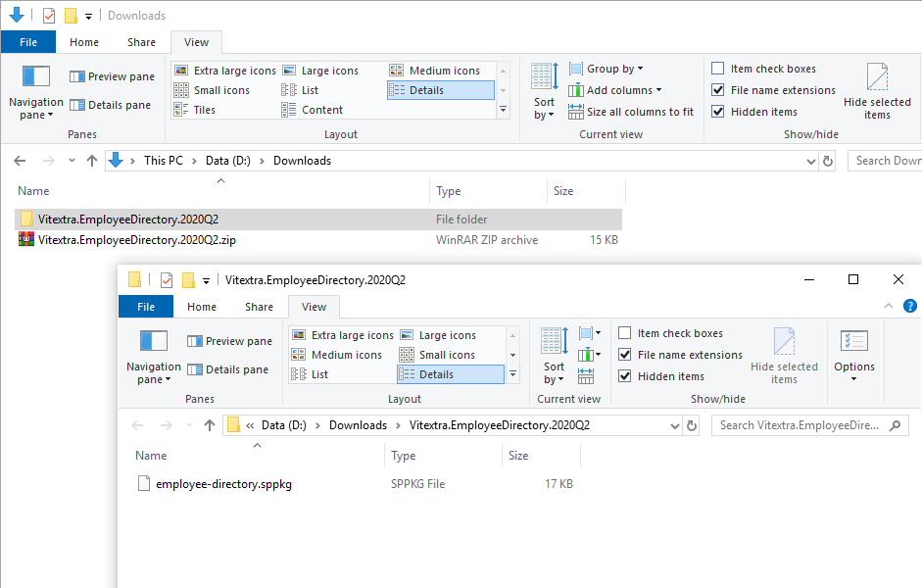Toggle Preview pane in Vitextra folder window
This screenshot has height=588, width=922.
pyautogui.click(x=229, y=341)
